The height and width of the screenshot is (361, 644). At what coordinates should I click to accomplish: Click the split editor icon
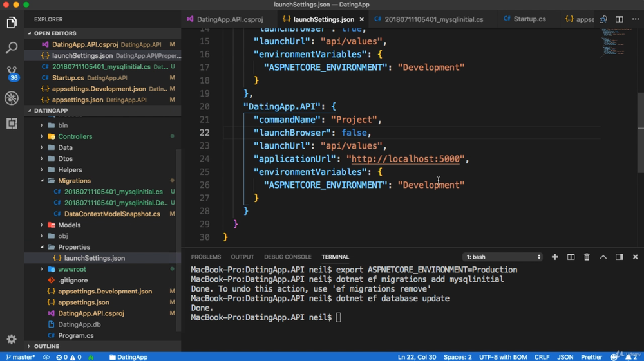pos(619,19)
